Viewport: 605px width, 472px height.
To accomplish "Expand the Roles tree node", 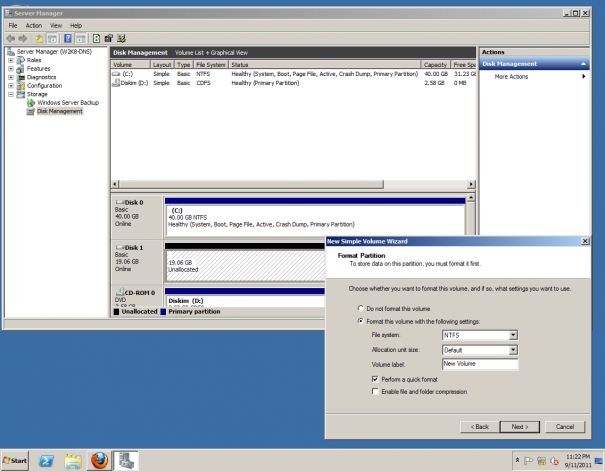I will click(11, 60).
